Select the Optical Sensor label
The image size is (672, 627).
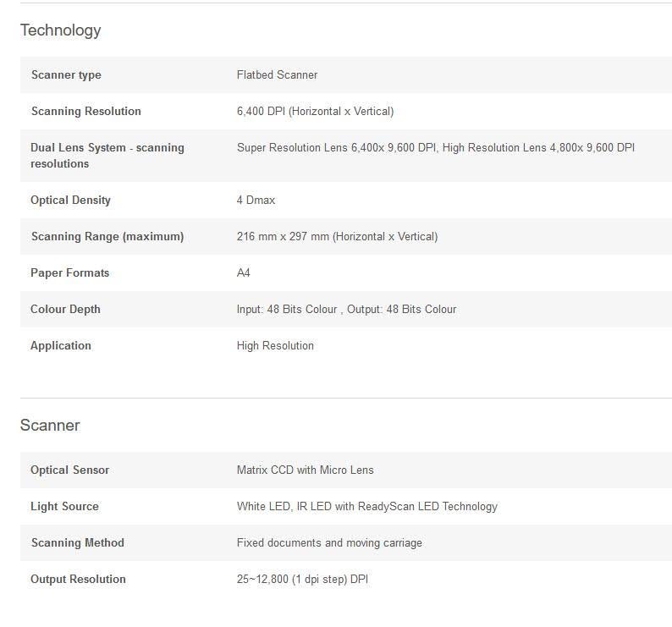pyautogui.click(x=70, y=470)
